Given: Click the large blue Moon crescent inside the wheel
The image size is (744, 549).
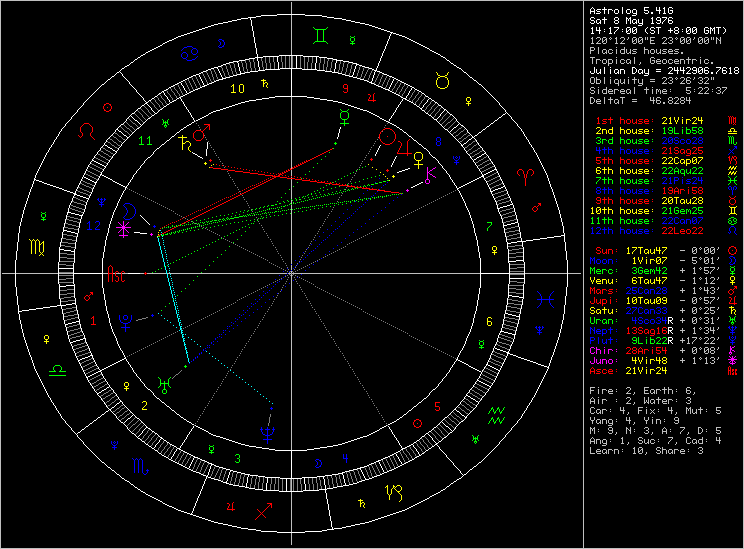Looking at the screenshot, I should (129, 211).
